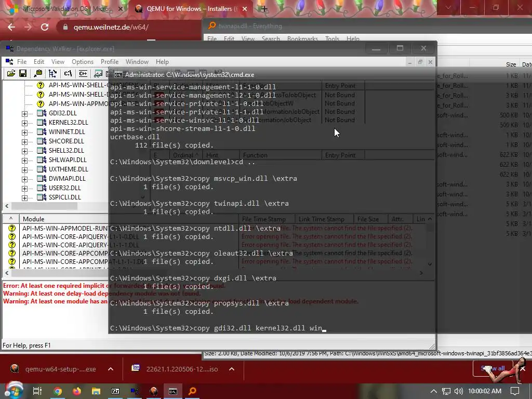This screenshot has height=399, width=532.
Task: Open Bookmarks menu in Everything window
Action: click(x=302, y=38)
